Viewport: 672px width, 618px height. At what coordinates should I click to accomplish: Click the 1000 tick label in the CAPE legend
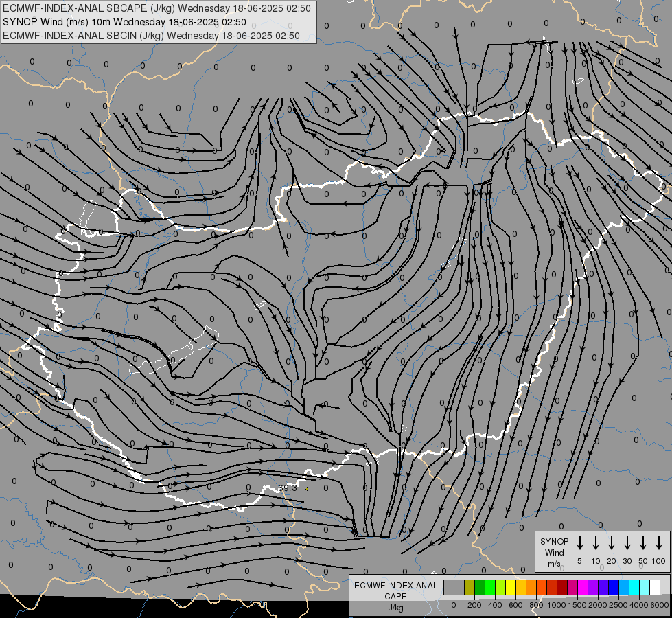click(x=556, y=605)
